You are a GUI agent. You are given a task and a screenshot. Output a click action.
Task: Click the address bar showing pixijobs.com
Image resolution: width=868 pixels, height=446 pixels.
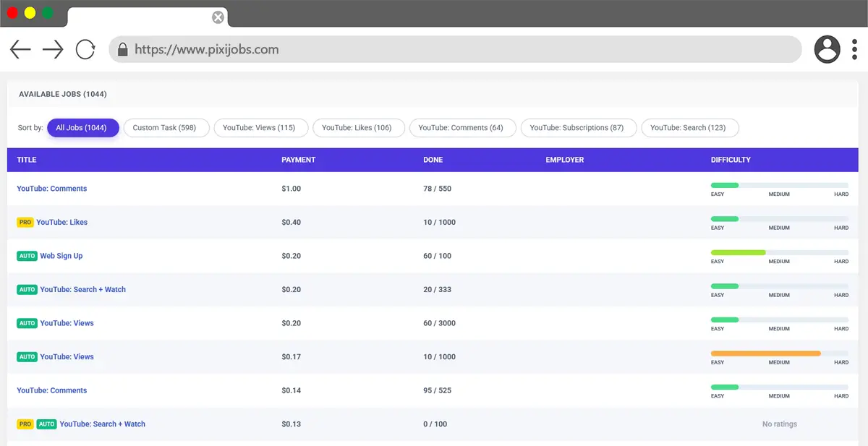pos(455,49)
